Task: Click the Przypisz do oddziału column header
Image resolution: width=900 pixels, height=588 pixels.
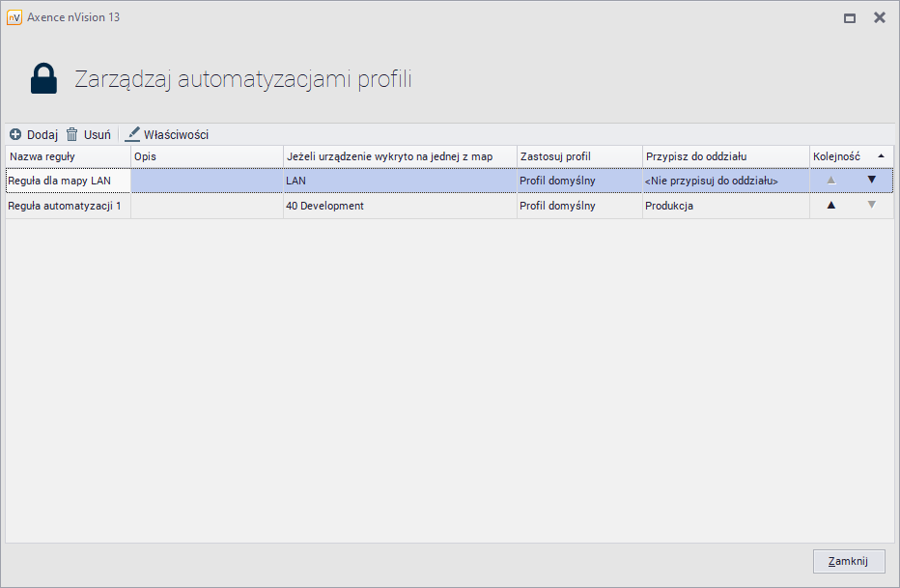Action: pos(724,155)
